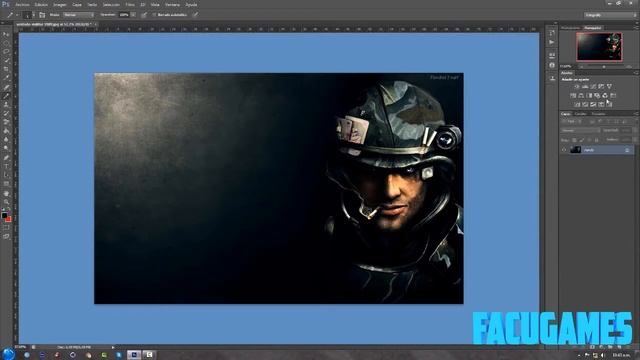Open the Modo Normal dropdown in options bar
Image resolution: width=640 pixels, height=360 pixels.
(78, 15)
